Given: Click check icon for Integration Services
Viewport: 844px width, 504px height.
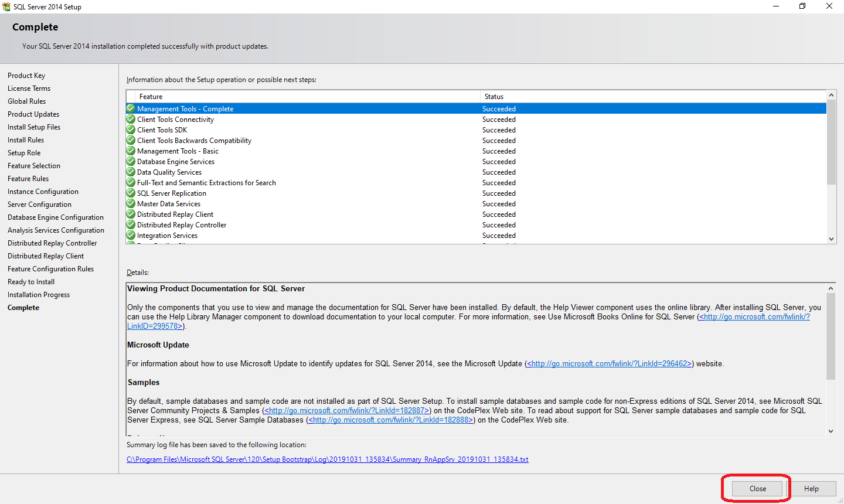Looking at the screenshot, I should coord(131,235).
